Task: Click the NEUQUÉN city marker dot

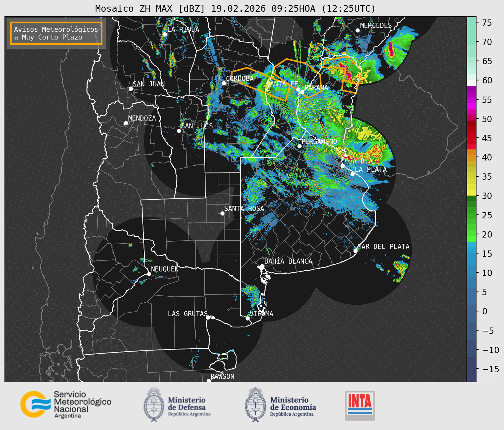Action: tap(149, 274)
